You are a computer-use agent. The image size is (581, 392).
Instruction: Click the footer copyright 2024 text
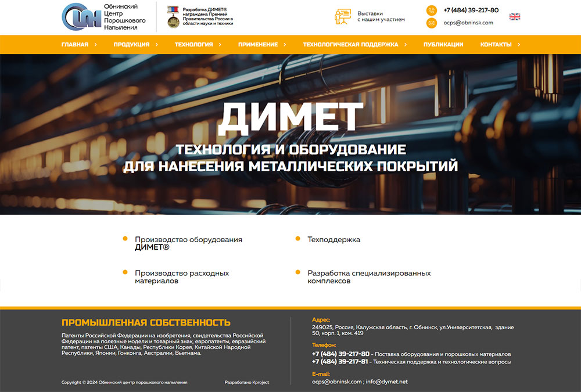124,382
